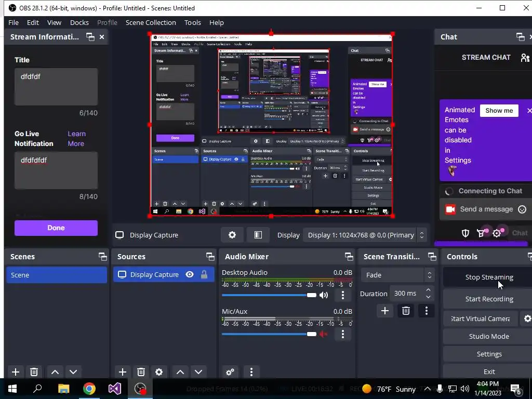Viewport: 532px width, 399px height.
Task: Float the Stream Information dock
Action: pyautogui.click(x=90, y=37)
